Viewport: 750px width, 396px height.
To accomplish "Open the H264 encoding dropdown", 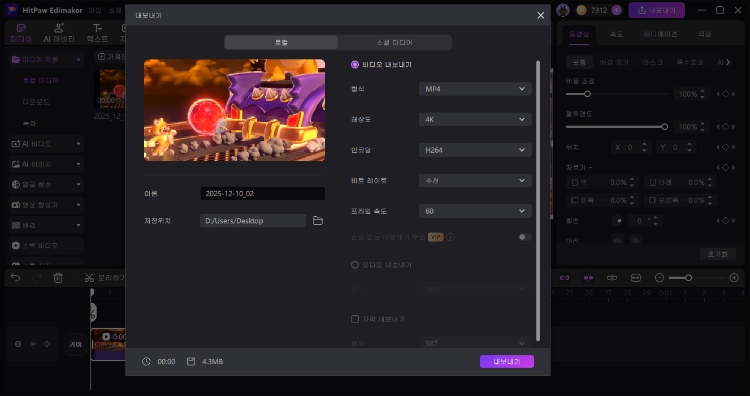I will [x=475, y=150].
